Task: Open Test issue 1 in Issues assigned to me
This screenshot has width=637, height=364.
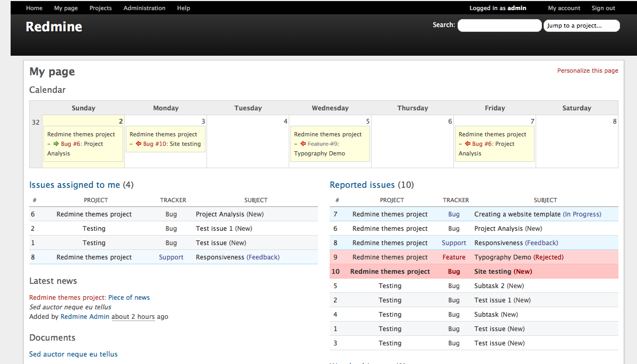Action: point(214,229)
